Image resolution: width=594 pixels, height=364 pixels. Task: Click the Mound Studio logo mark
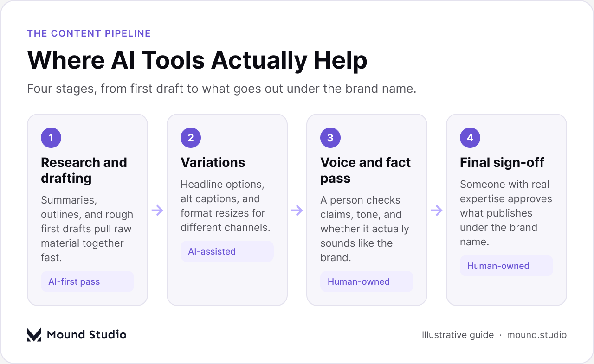(34, 334)
